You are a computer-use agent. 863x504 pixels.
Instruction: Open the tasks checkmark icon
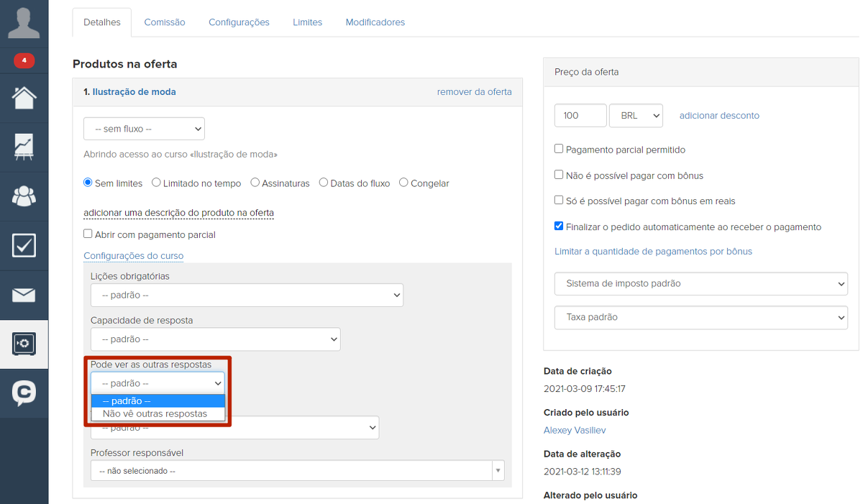coord(24,245)
